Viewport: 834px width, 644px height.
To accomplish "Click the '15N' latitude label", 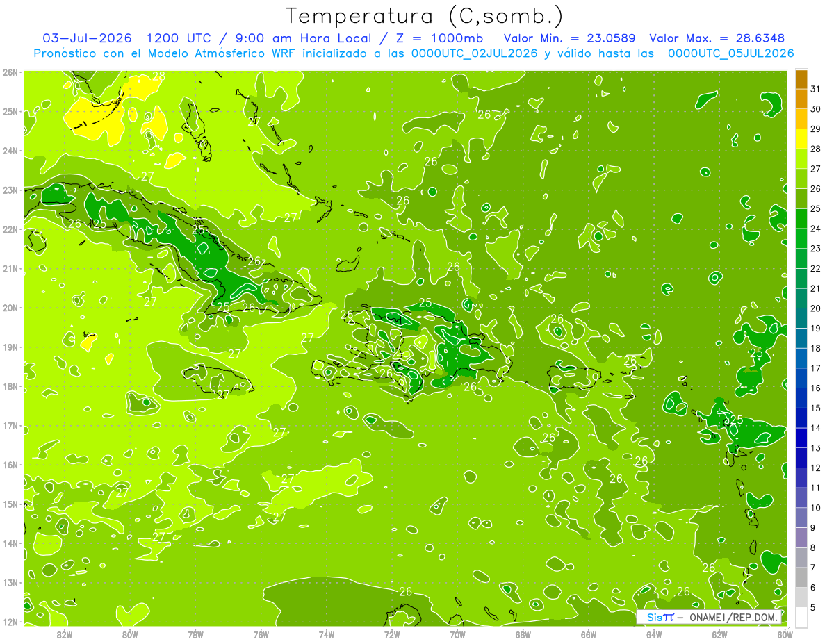I will click(10, 504).
